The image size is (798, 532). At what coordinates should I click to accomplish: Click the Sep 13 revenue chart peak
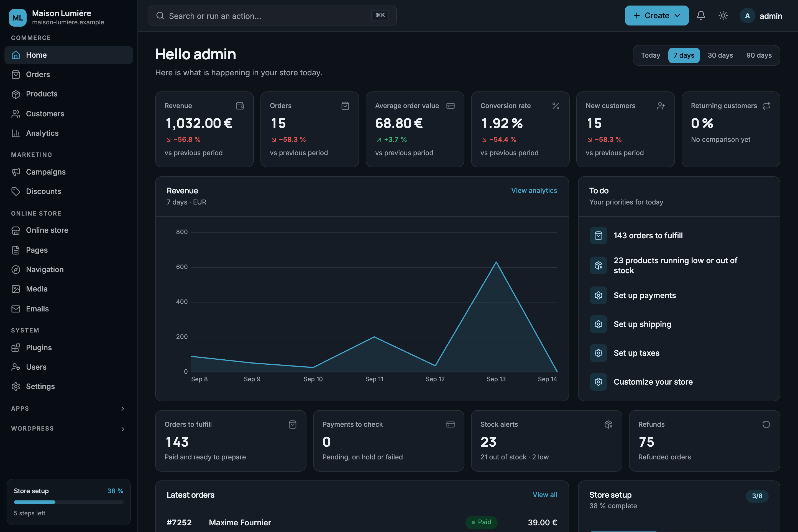coord(496,262)
